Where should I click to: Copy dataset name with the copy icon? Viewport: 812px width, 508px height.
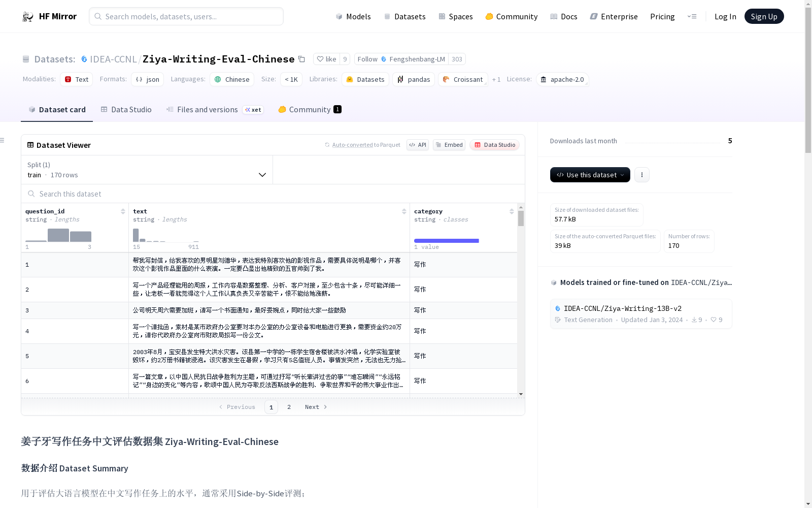301,59
